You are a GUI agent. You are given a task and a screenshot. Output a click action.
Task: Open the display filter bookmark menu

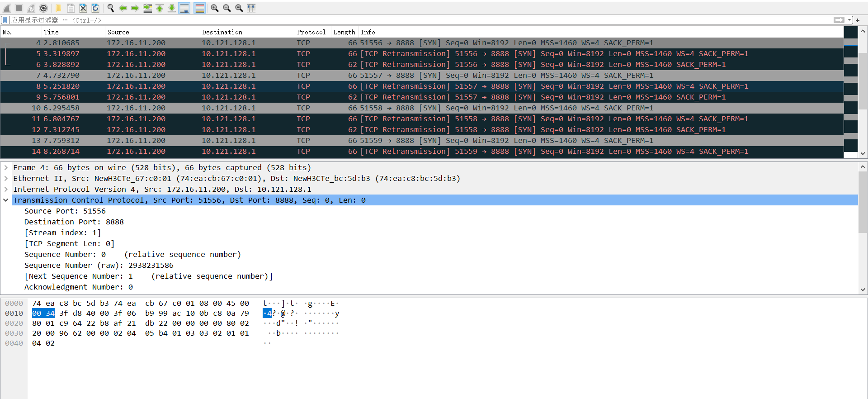[5, 20]
